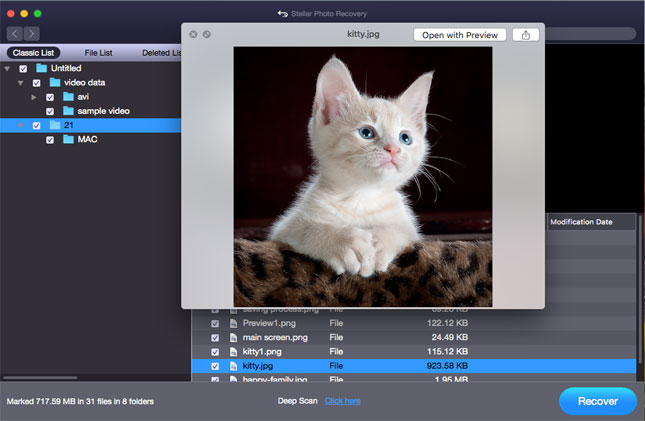Collapse the Untitled tree node
This screenshot has height=421, width=645.
7,69
